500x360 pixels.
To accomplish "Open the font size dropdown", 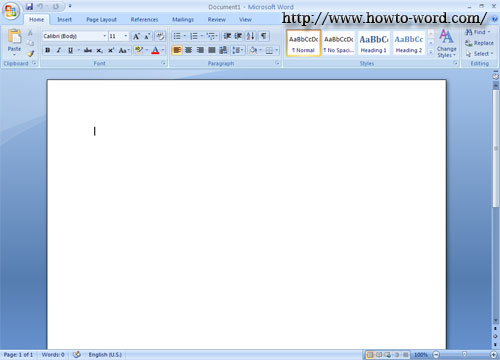I will click(126, 36).
